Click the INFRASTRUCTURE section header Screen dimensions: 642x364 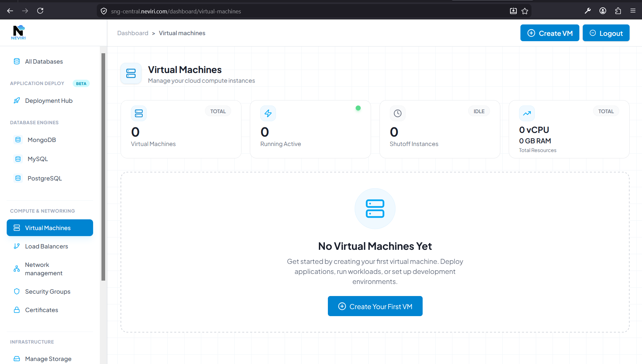coord(32,342)
